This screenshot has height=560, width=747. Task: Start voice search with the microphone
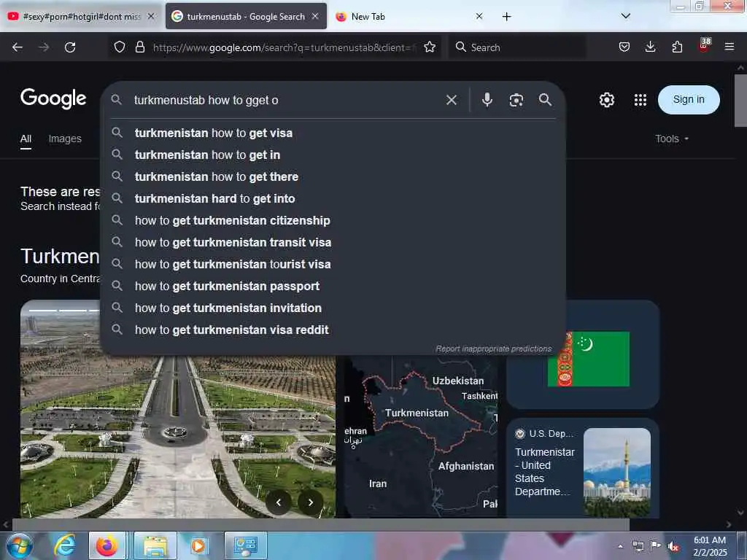pyautogui.click(x=487, y=99)
